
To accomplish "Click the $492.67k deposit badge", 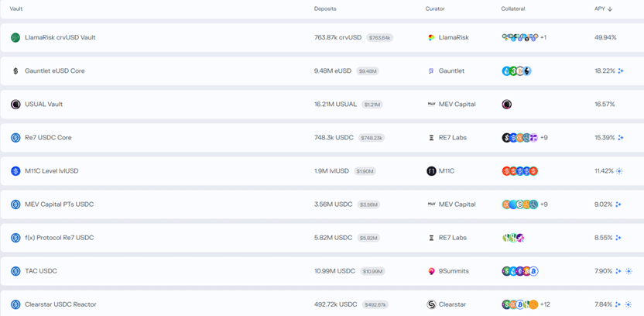I will pos(375,304).
